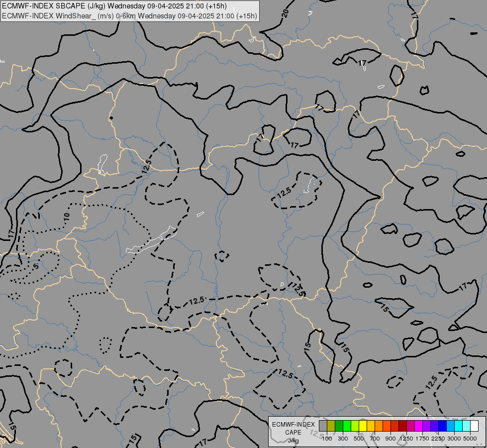This screenshot has width=487, height=448.
Task: Click the 500 value on the legend scale
Action: tap(359, 439)
